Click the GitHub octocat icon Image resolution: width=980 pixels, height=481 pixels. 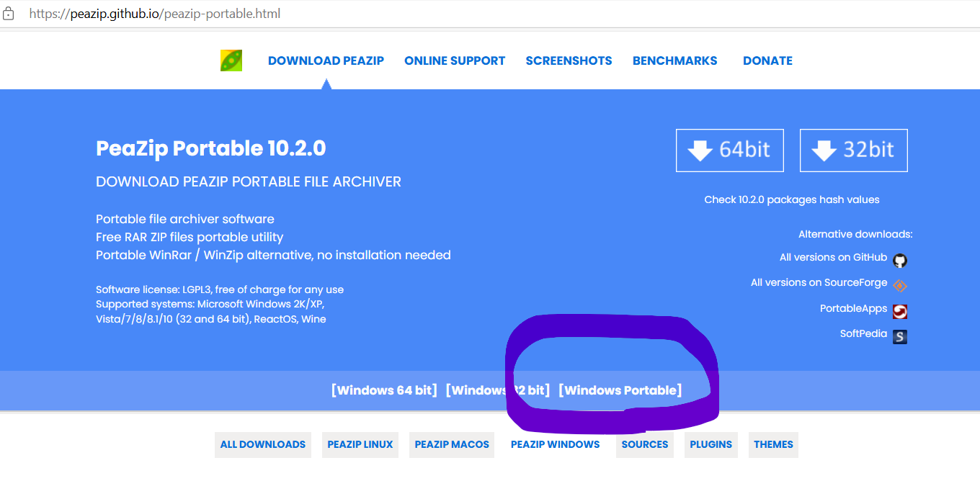tap(900, 260)
